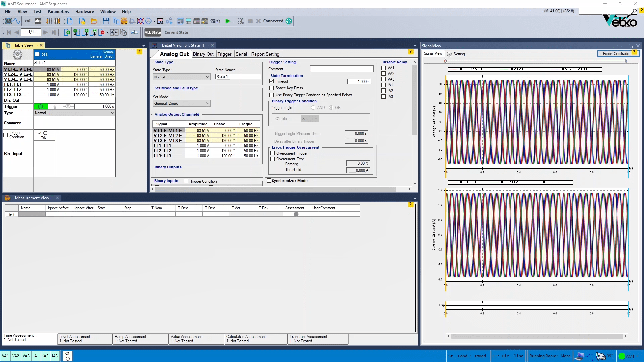Click the 'abs' absolute mode icon
The height and width of the screenshot is (362, 644).
[x=38, y=21]
